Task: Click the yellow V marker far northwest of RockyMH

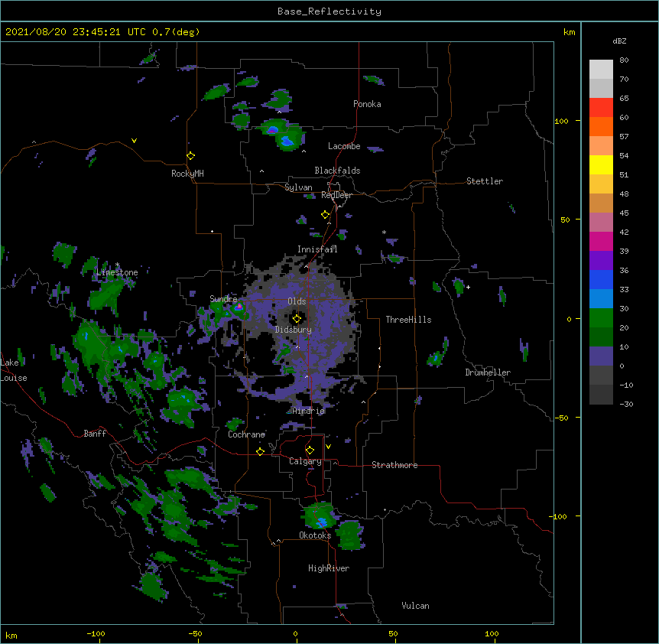Action: click(x=134, y=141)
